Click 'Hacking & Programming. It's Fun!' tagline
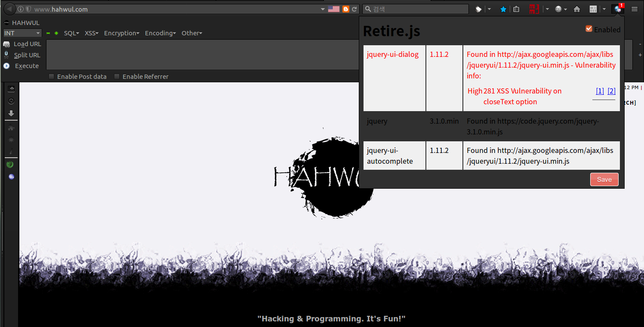Screen dimensions: 644x327 [x=331, y=319]
